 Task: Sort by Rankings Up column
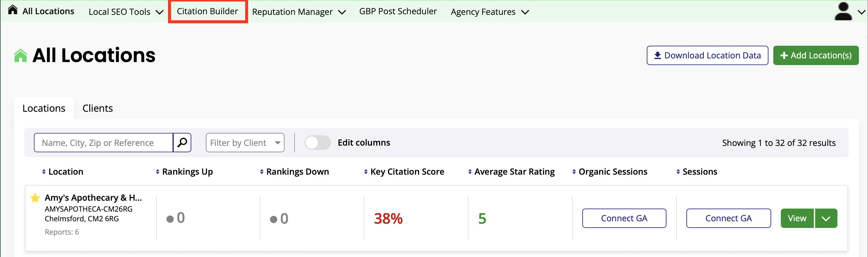tap(187, 172)
